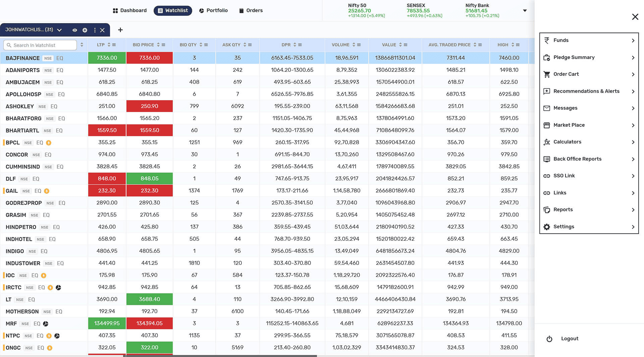Select the BHARTIARTL symbol
The width and height of the screenshot is (644, 357).
pos(22,131)
